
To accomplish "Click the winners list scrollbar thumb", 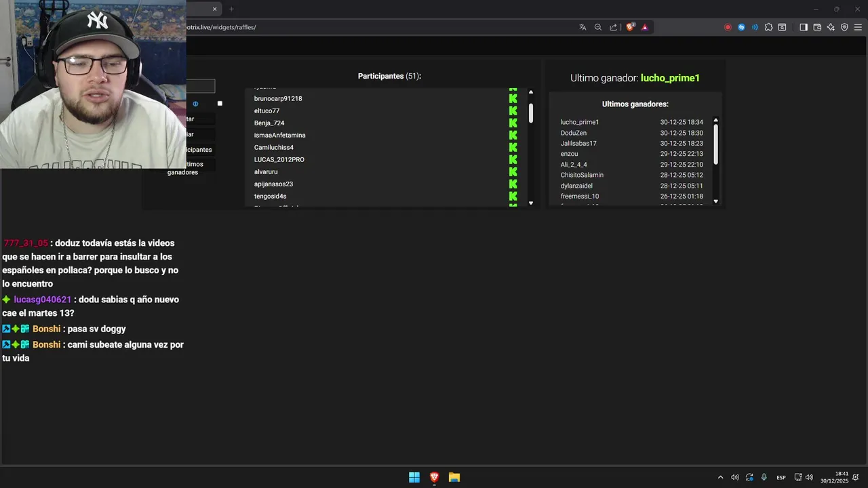I will (x=715, y=144).
